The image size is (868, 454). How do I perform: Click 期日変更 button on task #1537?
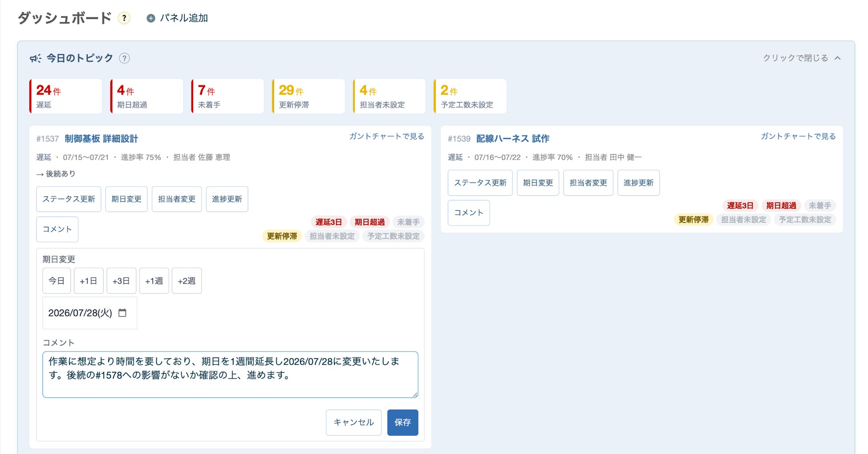pos(126,199)
